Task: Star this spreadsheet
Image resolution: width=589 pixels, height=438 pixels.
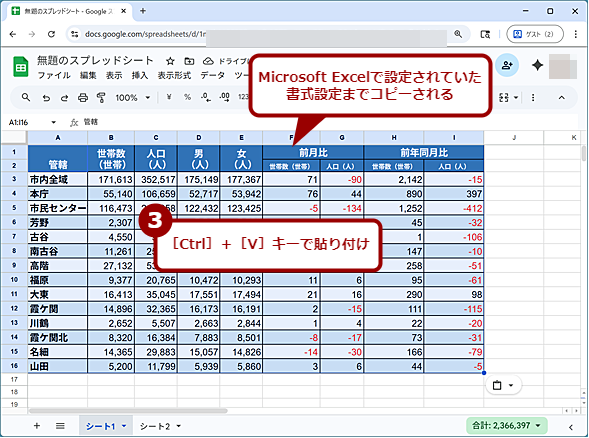Action: tap(170, 61)
